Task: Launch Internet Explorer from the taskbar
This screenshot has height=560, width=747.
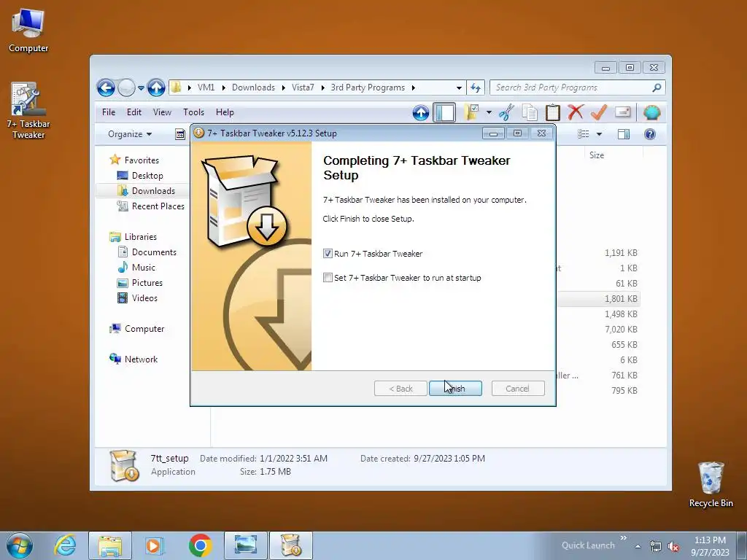Action: [65, 545]
